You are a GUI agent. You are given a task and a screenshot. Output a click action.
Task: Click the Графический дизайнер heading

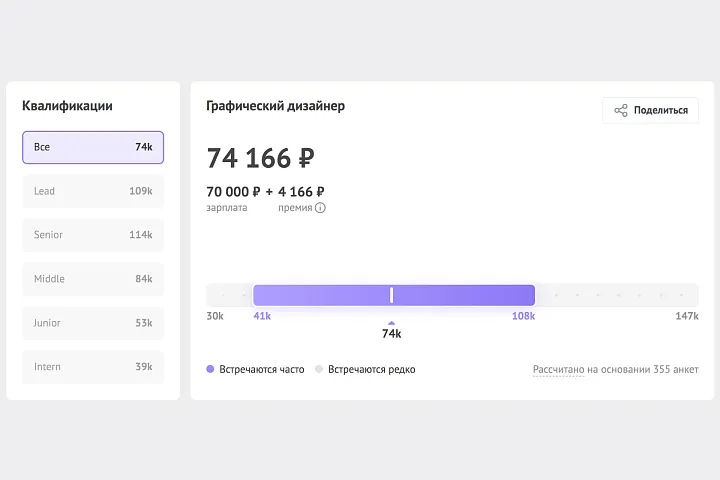tap(275, 106)
